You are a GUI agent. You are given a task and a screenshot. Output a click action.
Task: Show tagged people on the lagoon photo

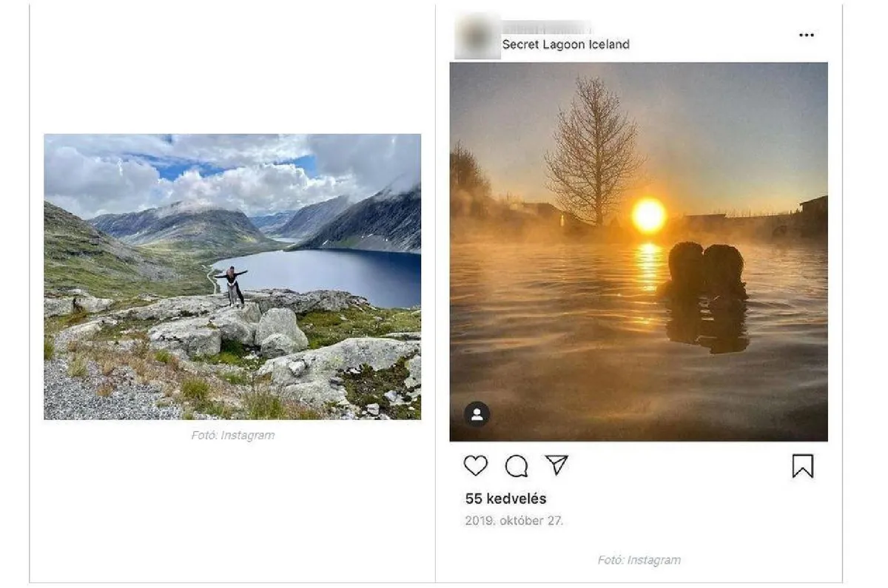point(477,414)
